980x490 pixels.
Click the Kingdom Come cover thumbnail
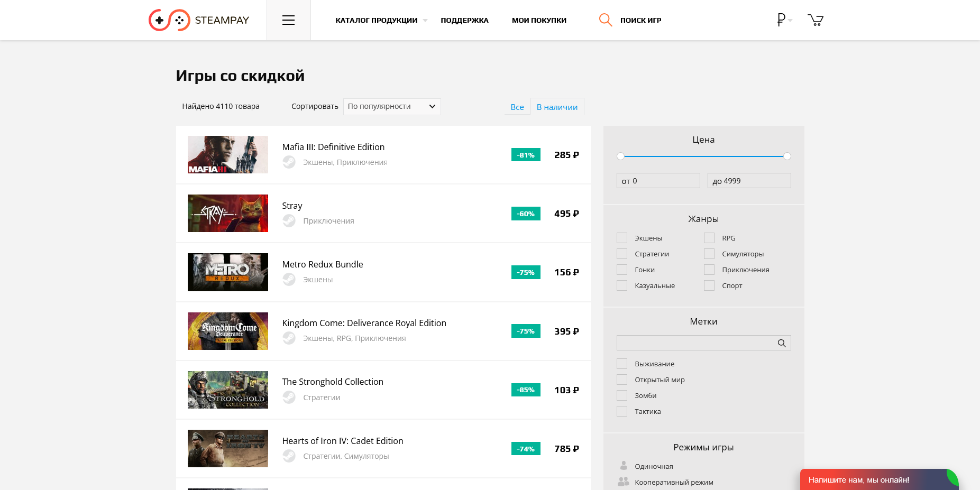[228, 331]
